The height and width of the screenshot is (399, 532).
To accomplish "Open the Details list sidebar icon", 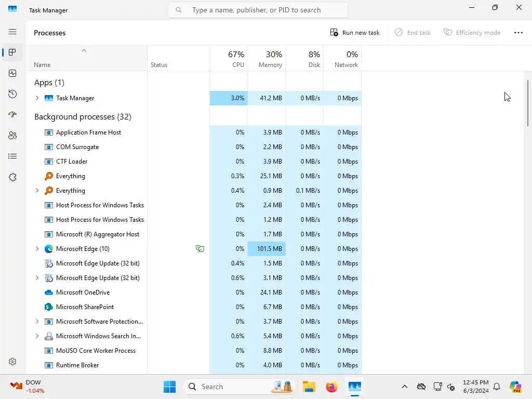I will pos(12,156).
